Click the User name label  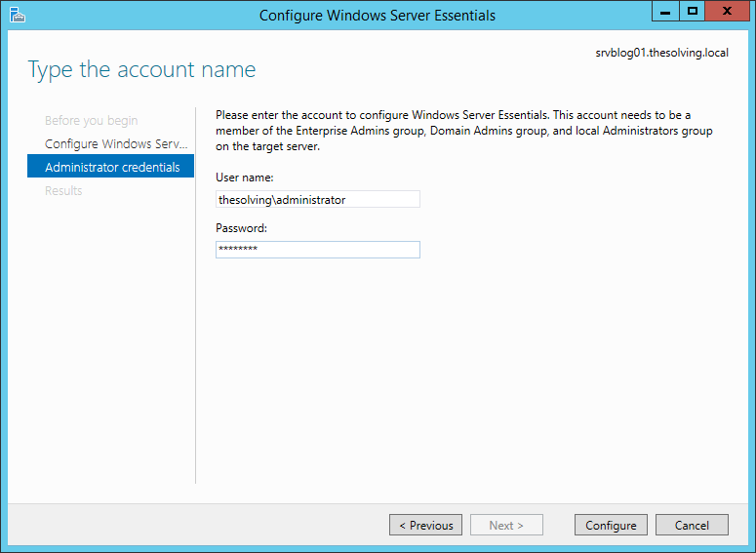tap(245, 178)
